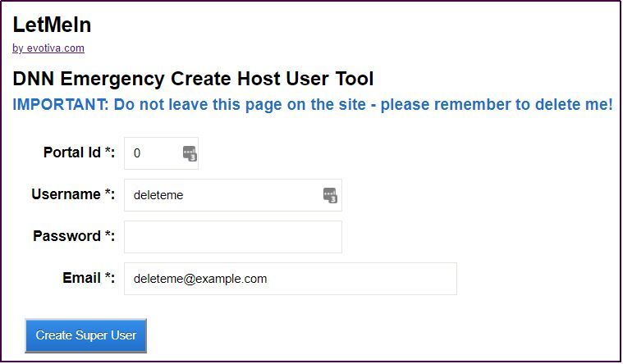
Task: Click the LetMeIn page title
Action: (x=52, y=25)
